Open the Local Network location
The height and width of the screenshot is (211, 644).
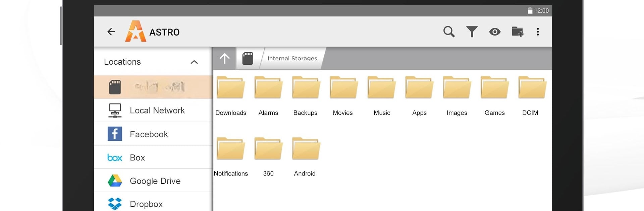pyautogui.click(x=153, y=111)
